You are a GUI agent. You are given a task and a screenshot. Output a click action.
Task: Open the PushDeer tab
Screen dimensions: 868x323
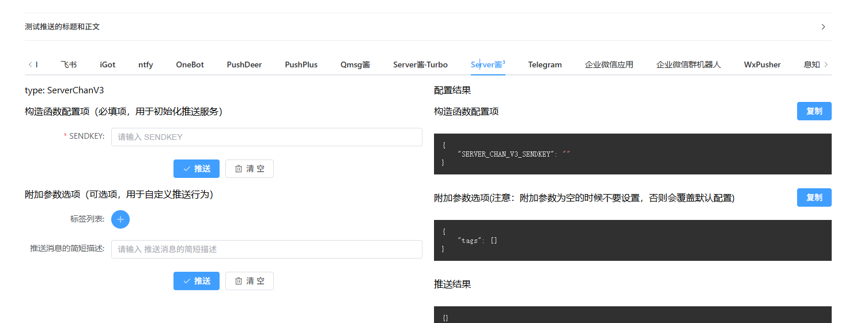(244, 64)
